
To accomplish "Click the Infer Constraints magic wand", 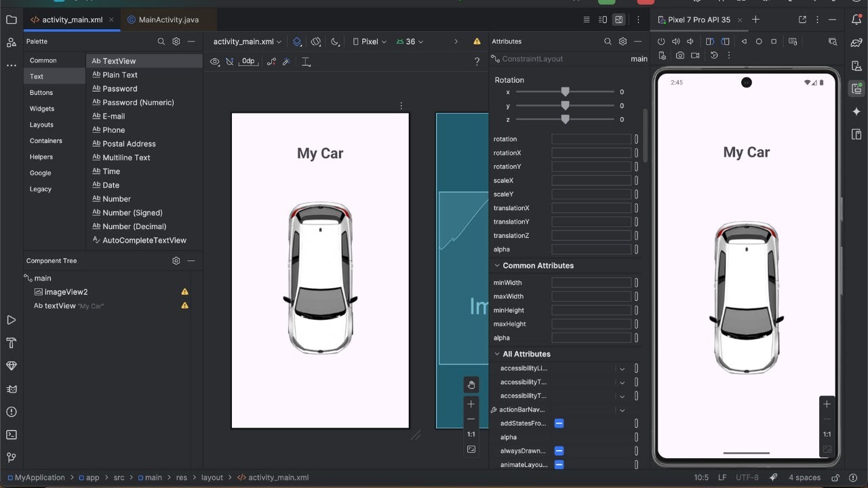I will point(286,62).
